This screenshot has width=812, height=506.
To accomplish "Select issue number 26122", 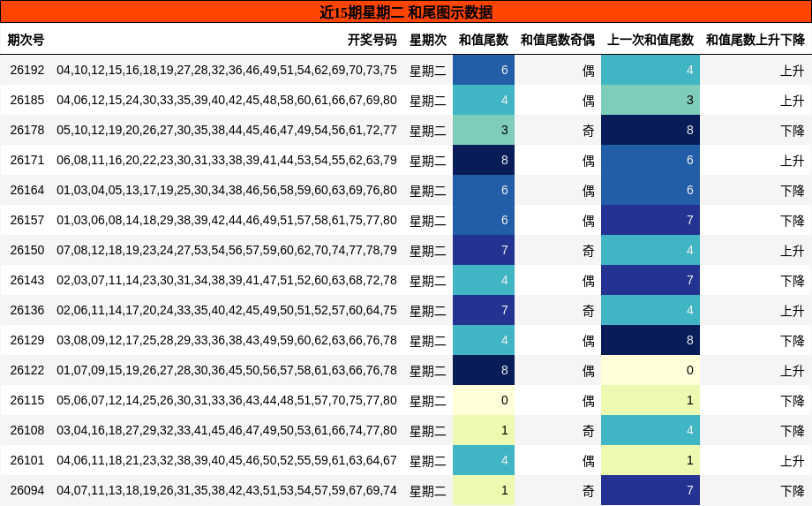I will coord(27,370).
